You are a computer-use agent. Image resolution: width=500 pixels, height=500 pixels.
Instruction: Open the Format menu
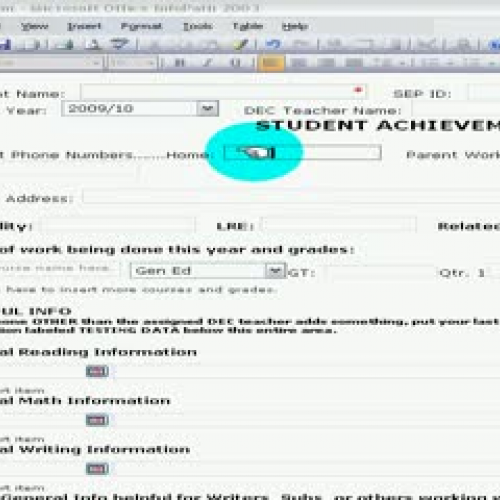[141, 26]
